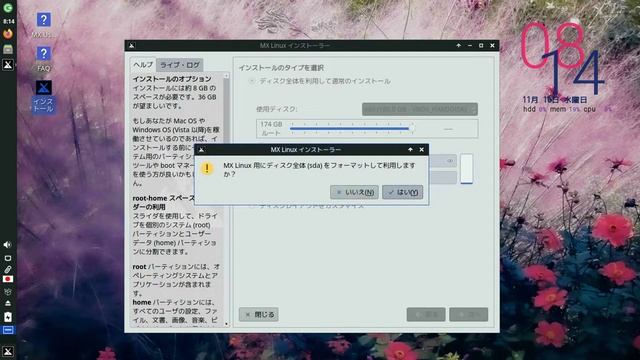Select the ヘルプ tab
The image size is (640, 360).
pos(143,65)
